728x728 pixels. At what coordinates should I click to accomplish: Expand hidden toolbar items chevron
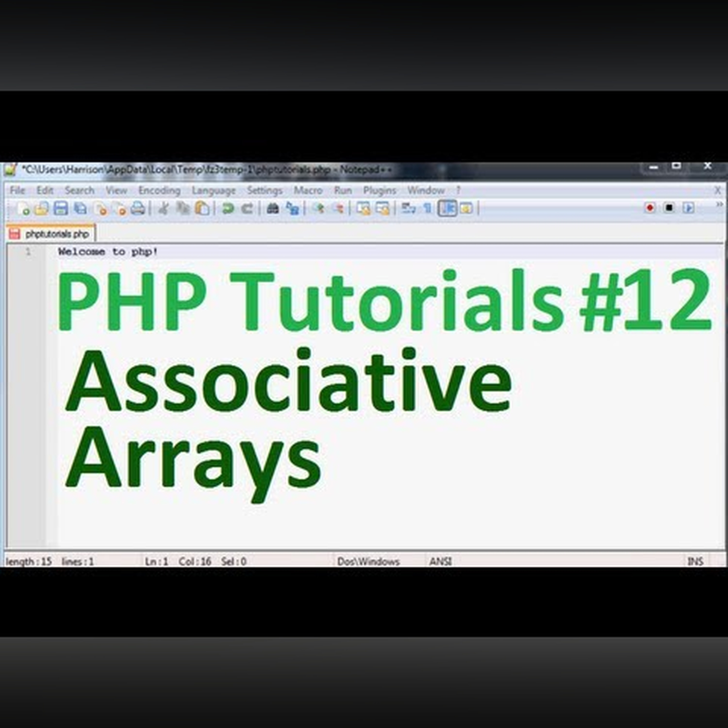tap(719, 205)
